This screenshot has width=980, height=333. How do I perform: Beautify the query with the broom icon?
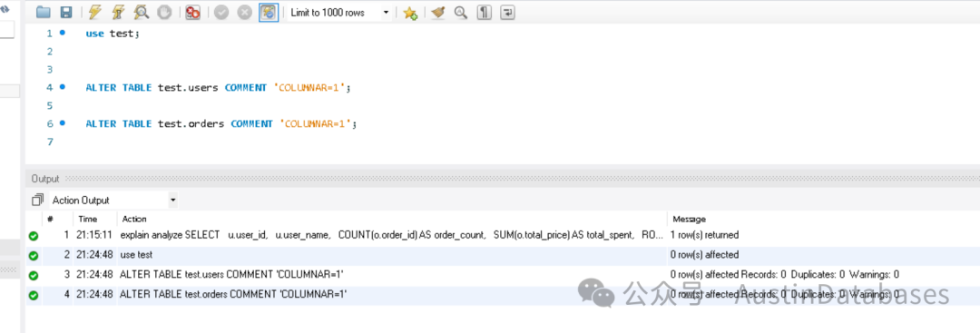[x=438, y=13]
